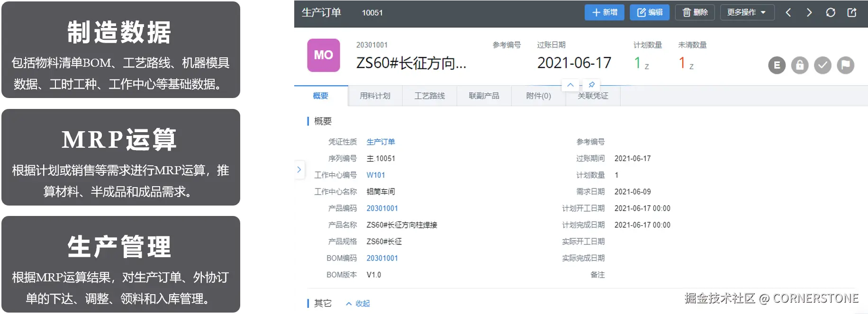Click the 删除 trash button
This screenshot has width=868, height=314.
695,12
